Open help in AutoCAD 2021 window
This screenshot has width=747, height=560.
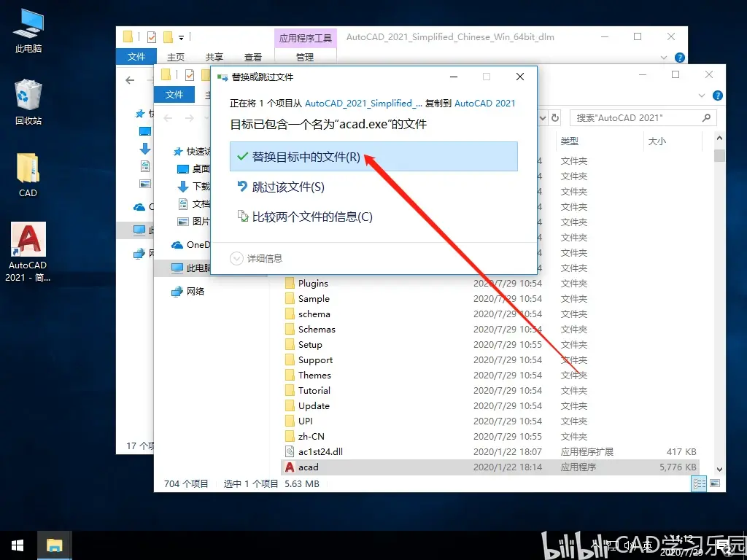pos(718,96)
